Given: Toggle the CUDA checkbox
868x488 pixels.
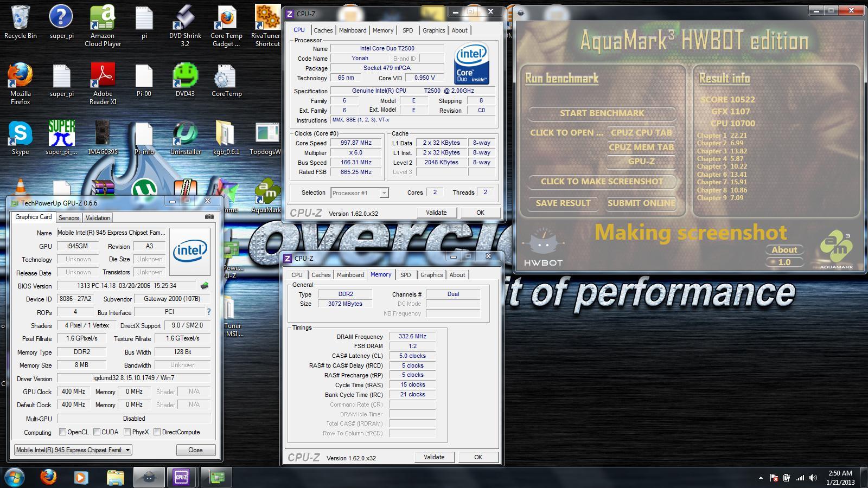Looking at the screenshot, I should pyautogui.click(x=97, y=432).
